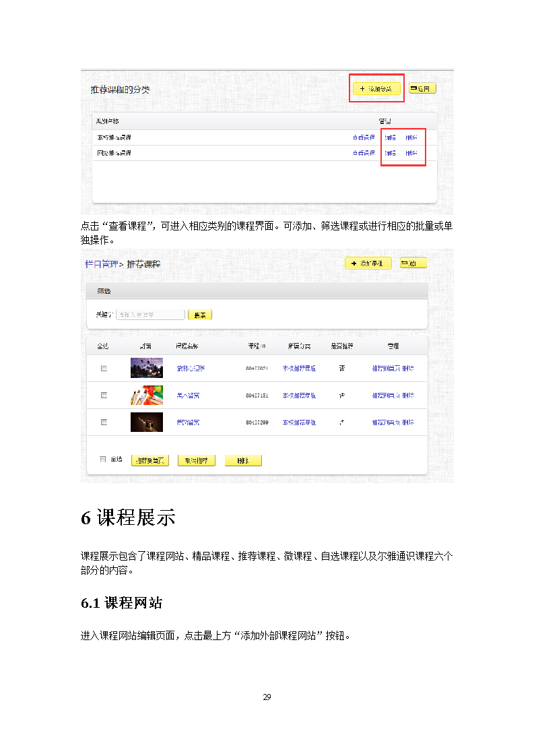534x756 pixels.
Task: Click the 添加分类 button with plus sign
Action: coord(376,89)
